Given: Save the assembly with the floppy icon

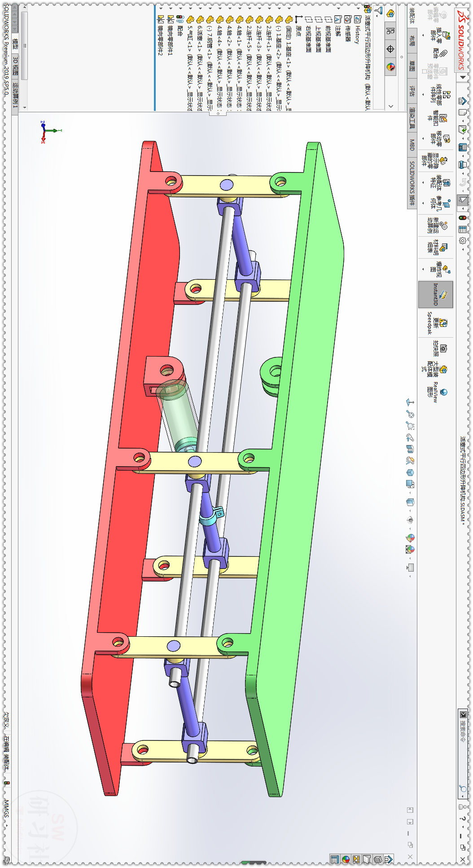Looking at the screenshot, I should 463,147.
